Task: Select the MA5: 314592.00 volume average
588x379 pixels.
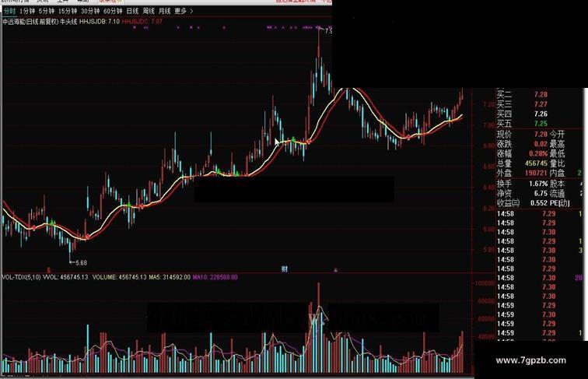Action: [170, 277]
